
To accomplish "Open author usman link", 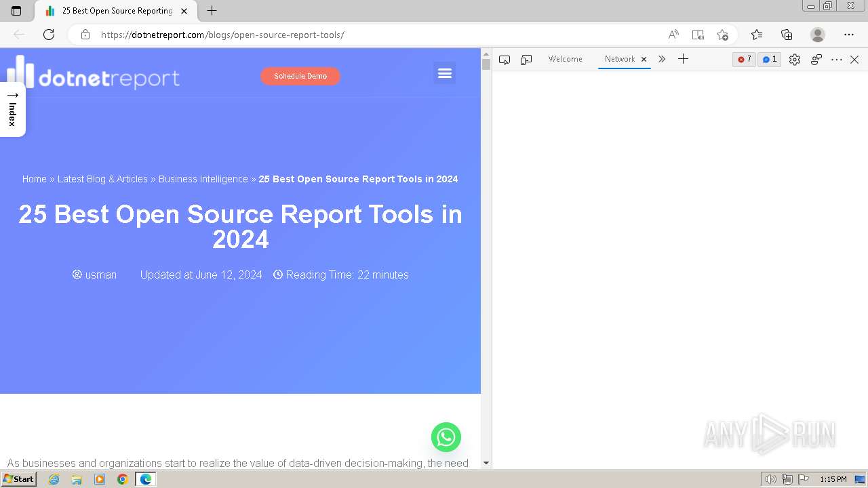I will point(94,274).
